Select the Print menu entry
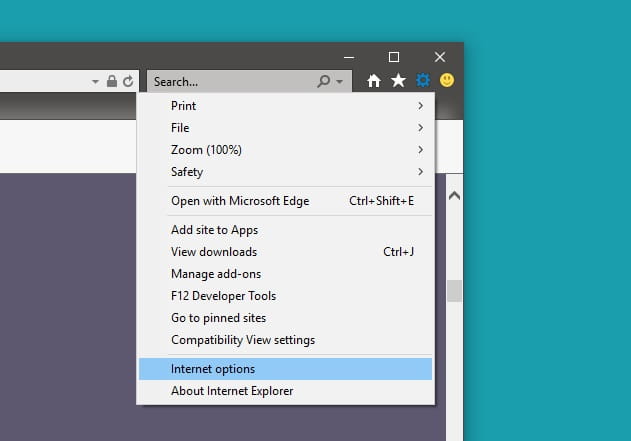The height and width of the screenshot is (441, 631). click(x=286, y=106)
